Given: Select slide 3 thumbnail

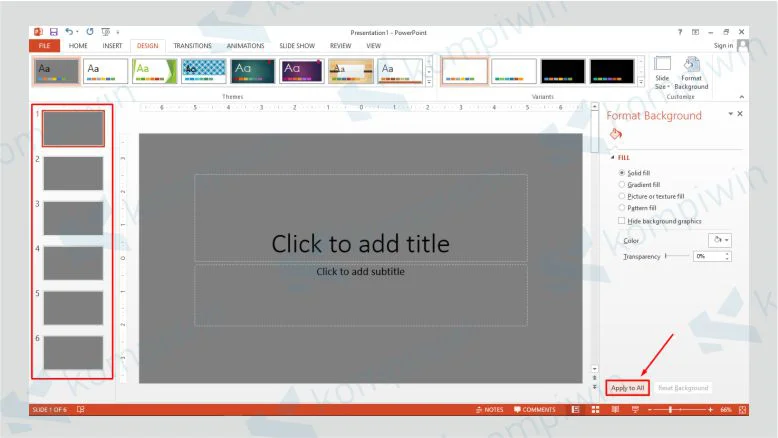Looking at the screenshot, I should [73, 218].
